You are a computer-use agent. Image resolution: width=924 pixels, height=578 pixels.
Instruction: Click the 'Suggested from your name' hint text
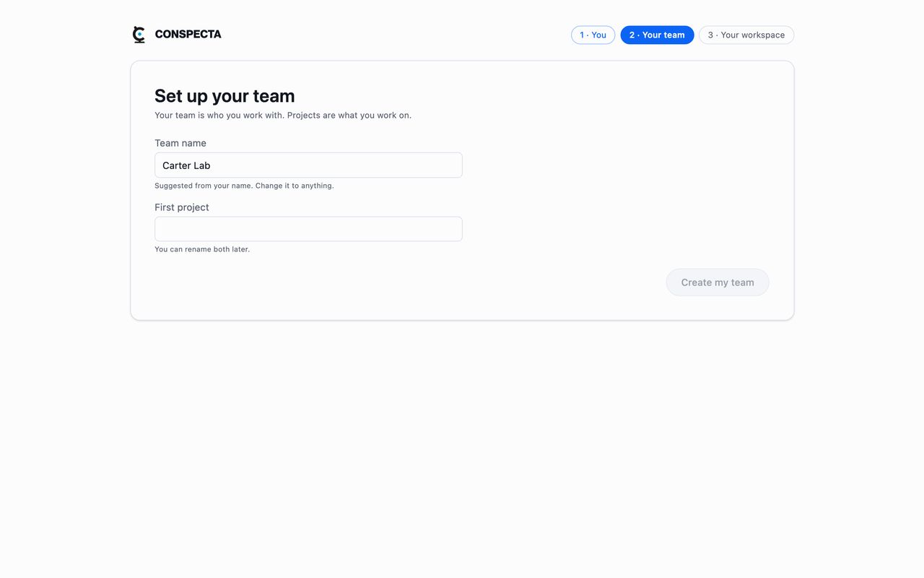(x=244, y=186)
